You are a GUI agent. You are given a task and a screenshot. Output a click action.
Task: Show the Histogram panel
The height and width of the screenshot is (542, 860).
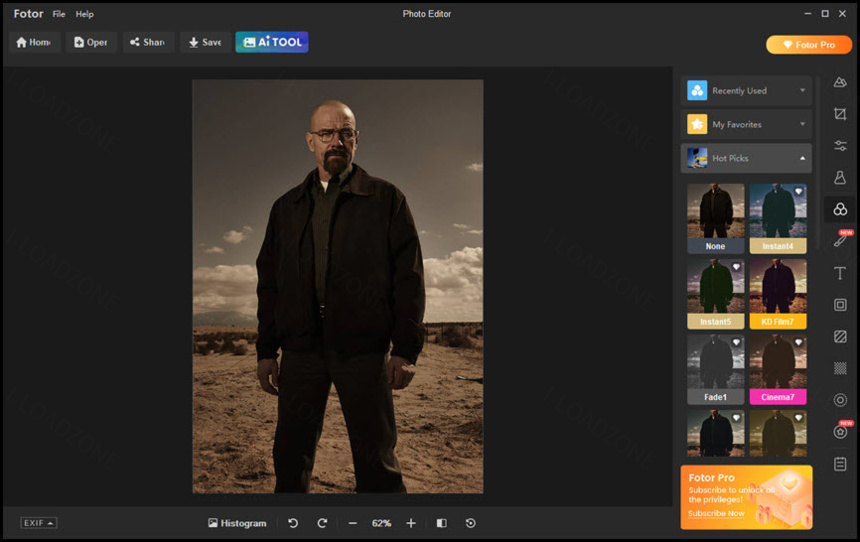tap(237, 523)
